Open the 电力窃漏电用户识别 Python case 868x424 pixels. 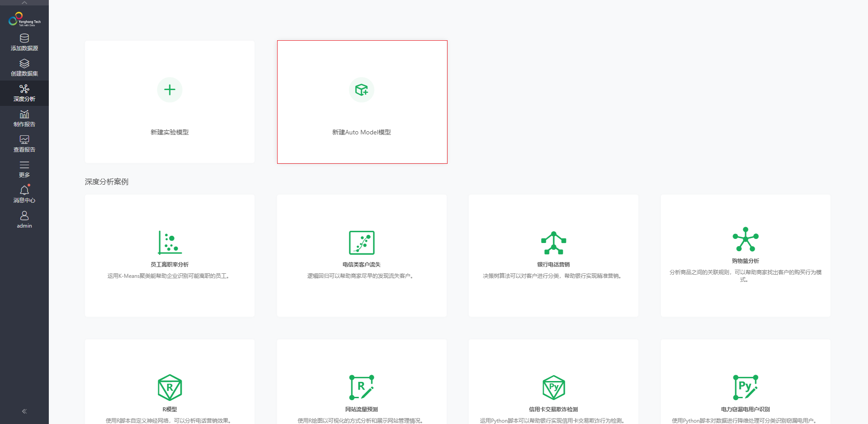point(745,387)
